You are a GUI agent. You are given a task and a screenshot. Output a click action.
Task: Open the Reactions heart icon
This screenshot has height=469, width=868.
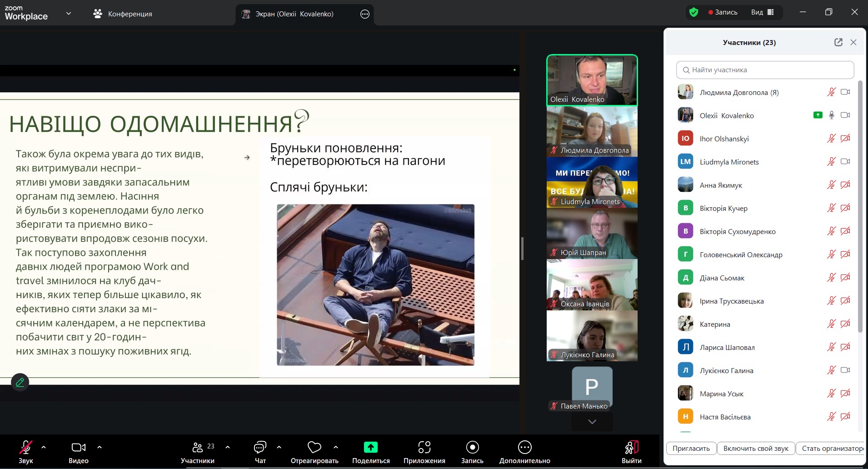(314, 448)
